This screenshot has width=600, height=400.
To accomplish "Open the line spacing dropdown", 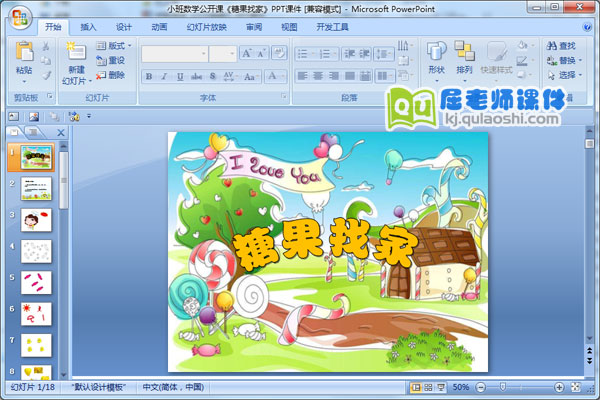I will click(x=384, y=54).
